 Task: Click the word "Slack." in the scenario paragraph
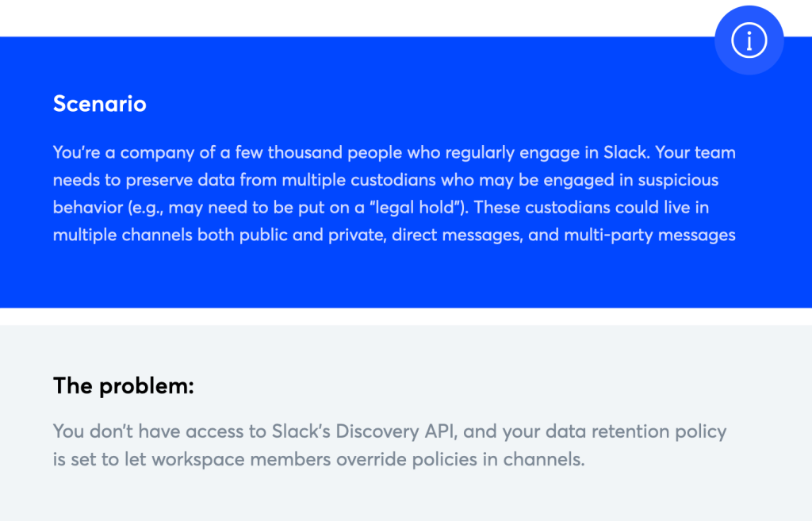(x=626, y=153)
